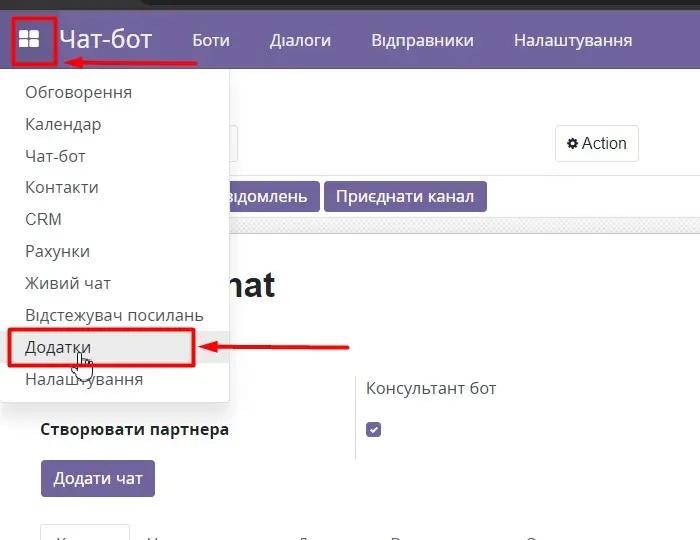This screenshot has height=540, width=700.
Task: Select Обговорення in the apps list
Action: 79,92
